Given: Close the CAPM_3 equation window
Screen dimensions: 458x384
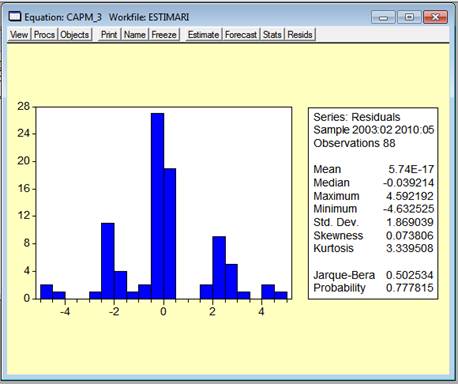Looking at the screenshot, I should tap(435, 17).
